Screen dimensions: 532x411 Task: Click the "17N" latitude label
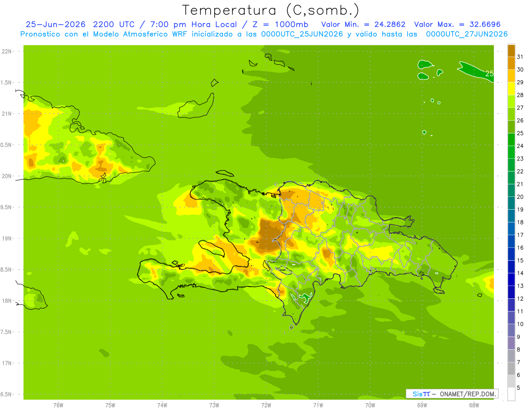click(x=6, y=363)
